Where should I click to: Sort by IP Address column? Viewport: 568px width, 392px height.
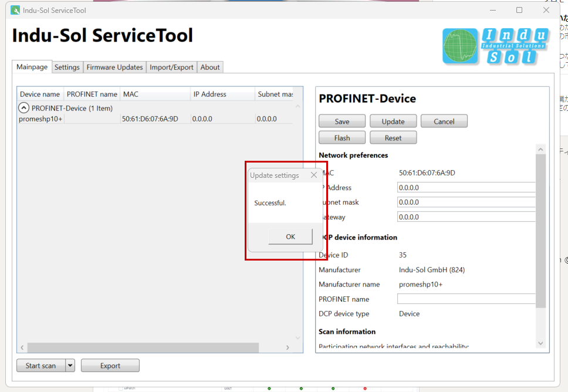(x=222, y=94)
